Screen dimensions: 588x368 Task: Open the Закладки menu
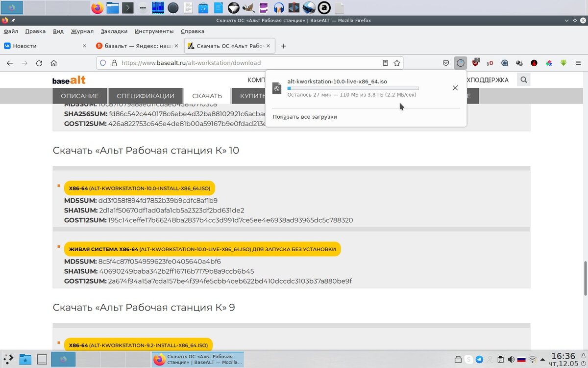click(x=114, y=31)
